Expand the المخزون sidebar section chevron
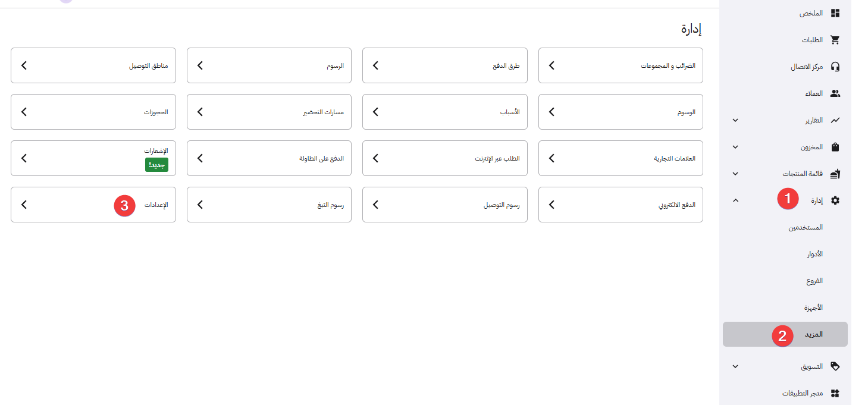This screenshot has width=868, height=405. tap(735, 147)
